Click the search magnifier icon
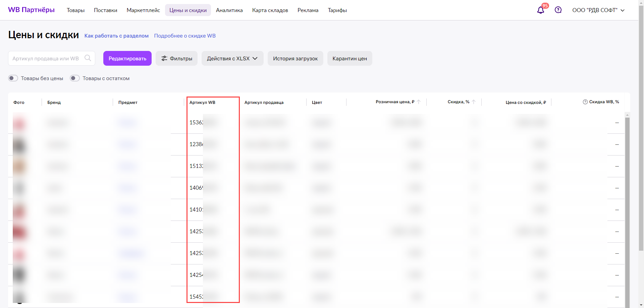 click(88, 58)
